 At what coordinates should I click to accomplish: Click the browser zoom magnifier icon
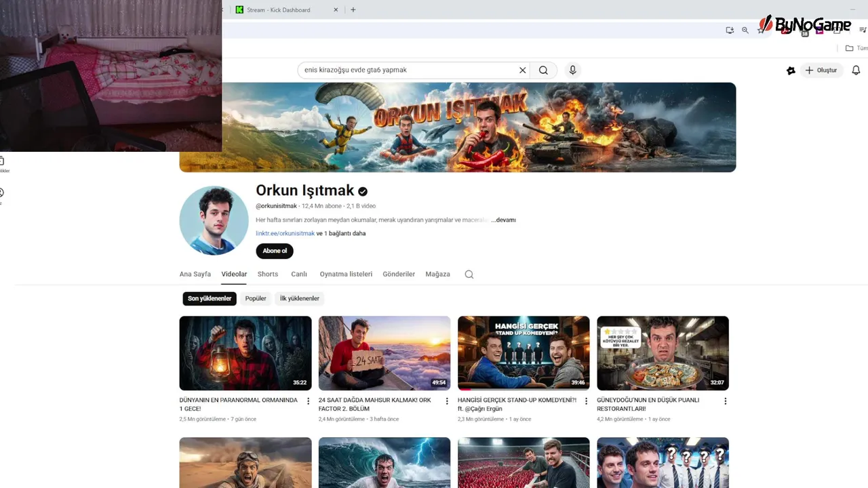[745, 30]
